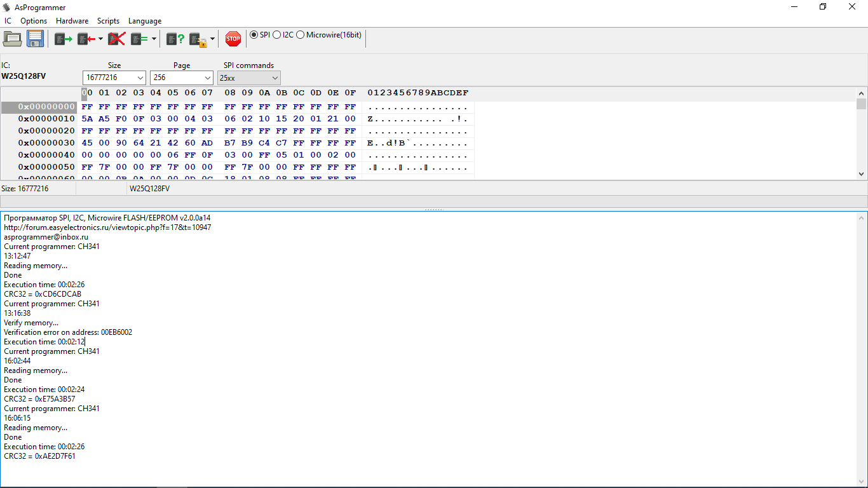The height and width of the screenshot is (488, 868).
Task: Expand the Verify IC dropdown arrow
Action: (154, 39)
